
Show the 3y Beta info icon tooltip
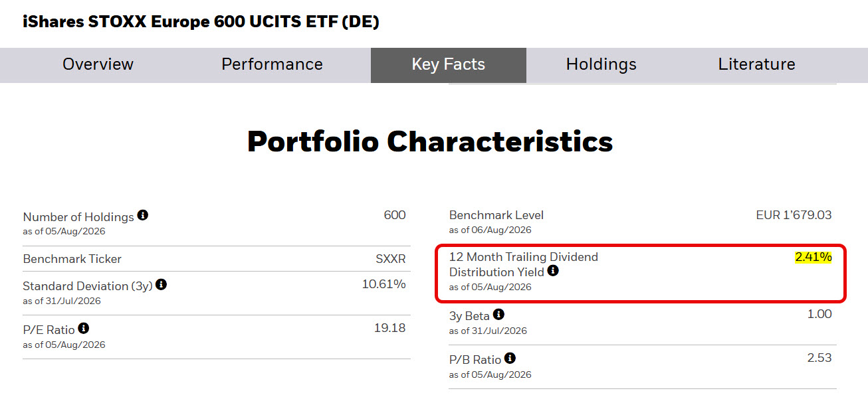[x=498, y=314]
